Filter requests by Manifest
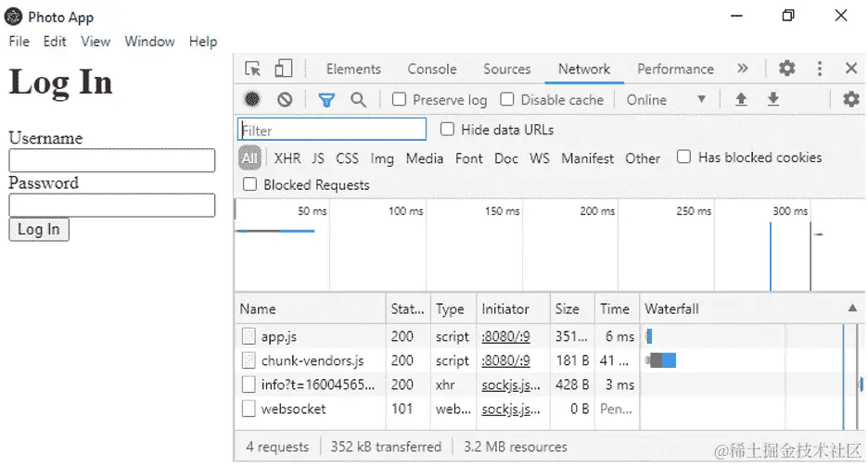This screenshot has height=466, width=868. click(x=587, y=158)
